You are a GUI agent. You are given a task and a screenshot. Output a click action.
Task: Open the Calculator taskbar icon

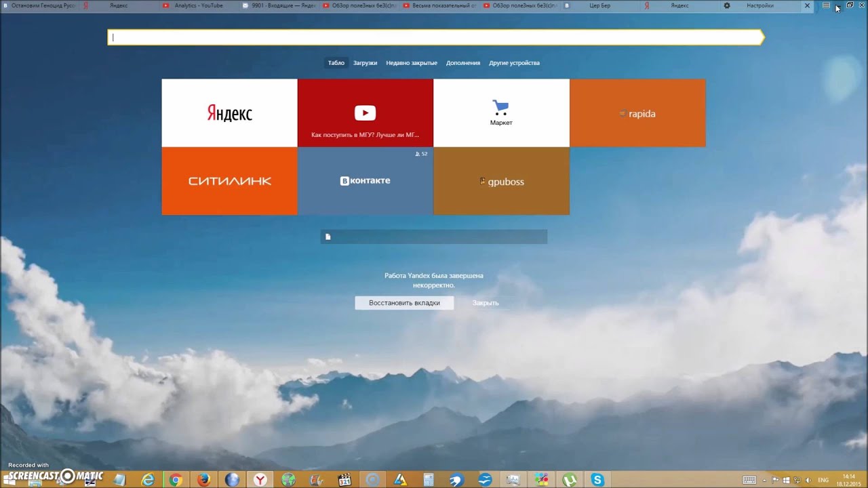tap(429, 480)
